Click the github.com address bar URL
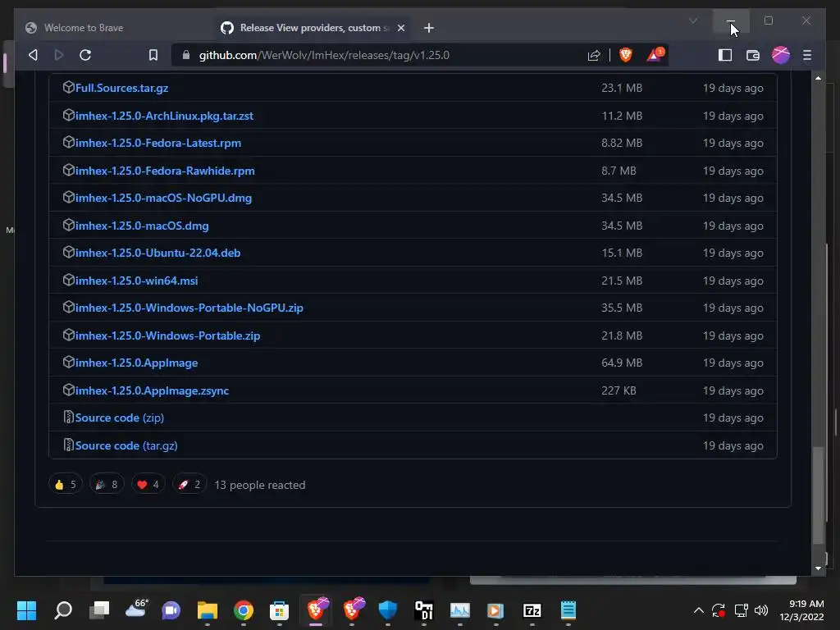The width and height of the screenshot is (840, 630). tap(324, 55)
